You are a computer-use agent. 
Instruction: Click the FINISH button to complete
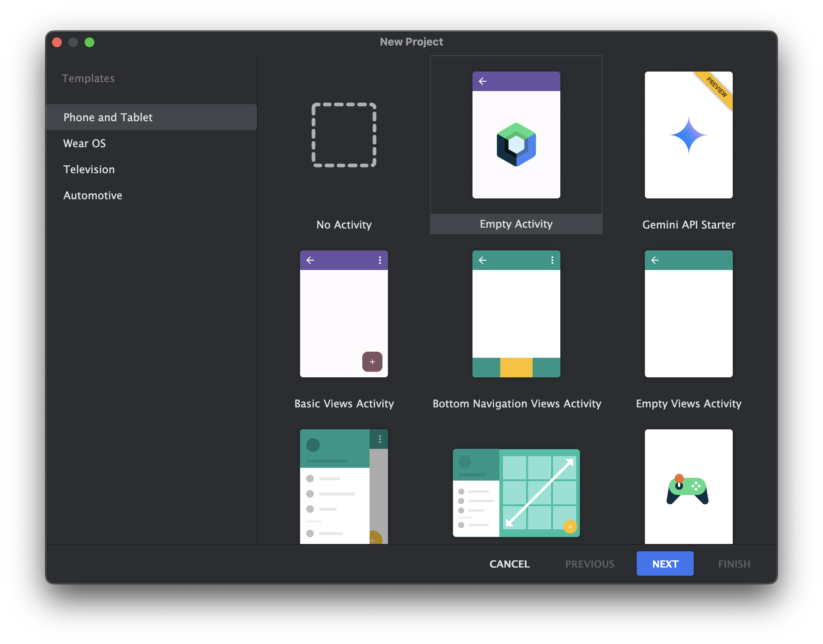(734, 563)
